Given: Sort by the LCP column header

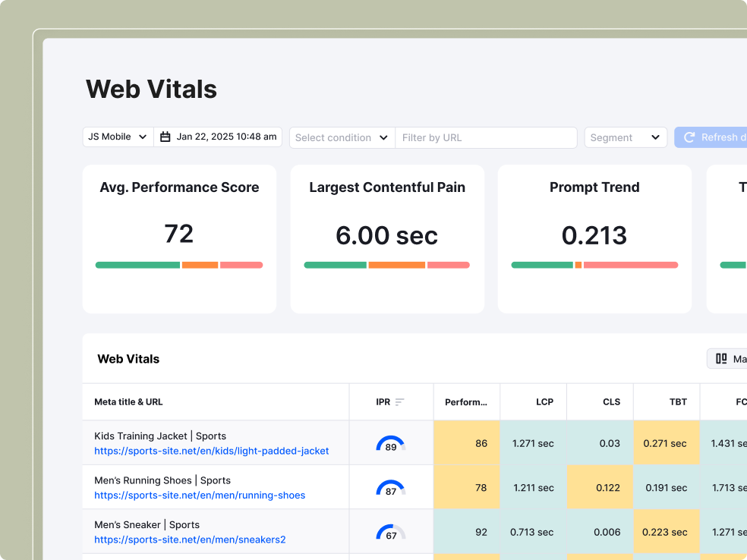Looking at the screenshot, I should pyautogui.click(x=544, y=402).
